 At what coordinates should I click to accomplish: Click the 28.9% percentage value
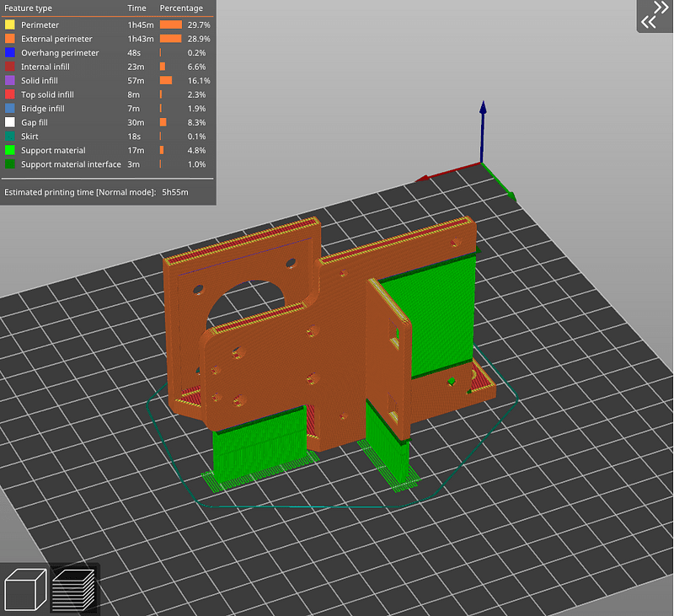(199, 39)
